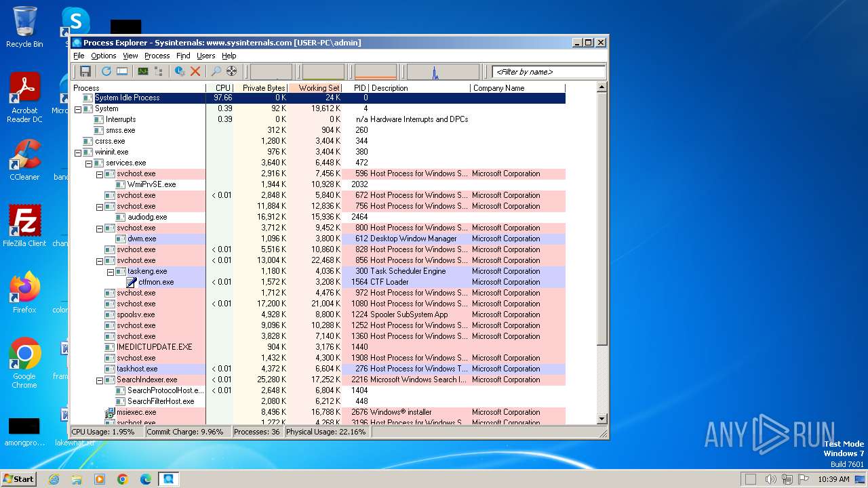Collapse the svchost.exe PID 756 node
Viewport: 868px width, 488px height.
tap(100, 207)
